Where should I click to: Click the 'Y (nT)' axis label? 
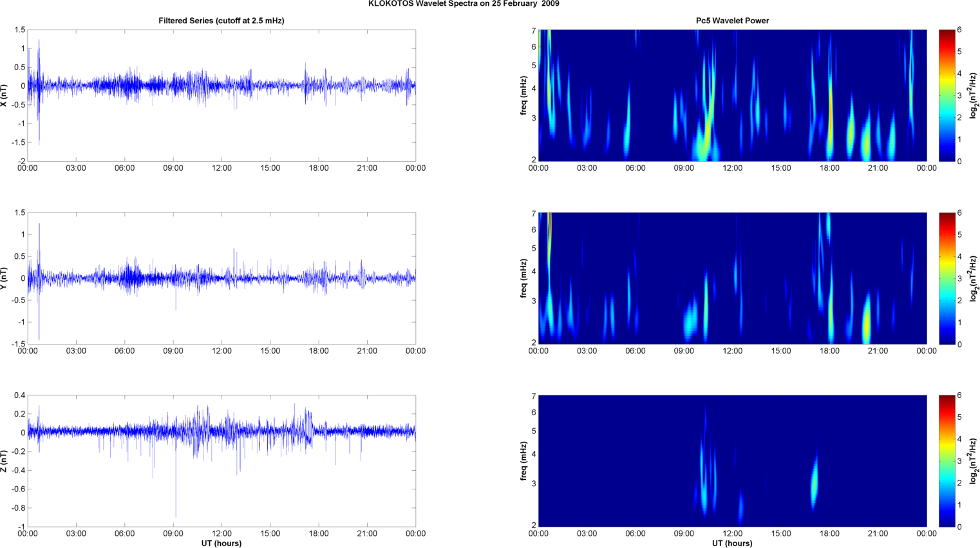pos(5,278)
